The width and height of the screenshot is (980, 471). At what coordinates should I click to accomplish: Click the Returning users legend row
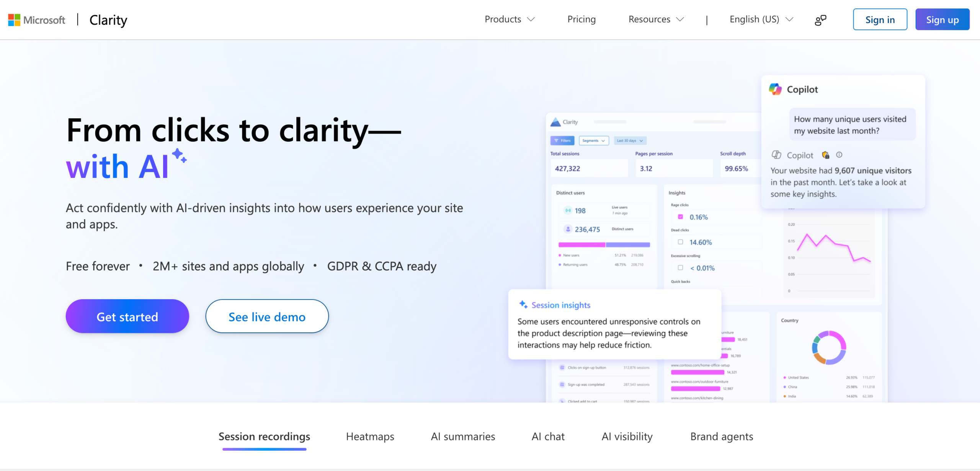tap(601, 264)
